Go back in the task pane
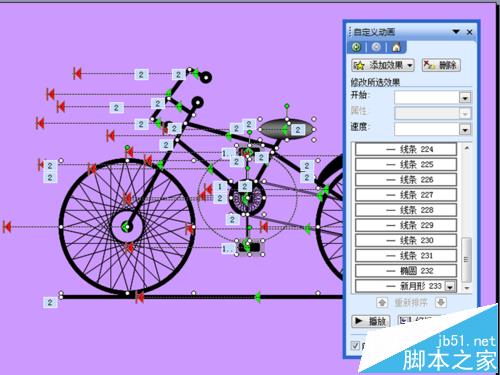500x375 pixels. tap(356, 47)
